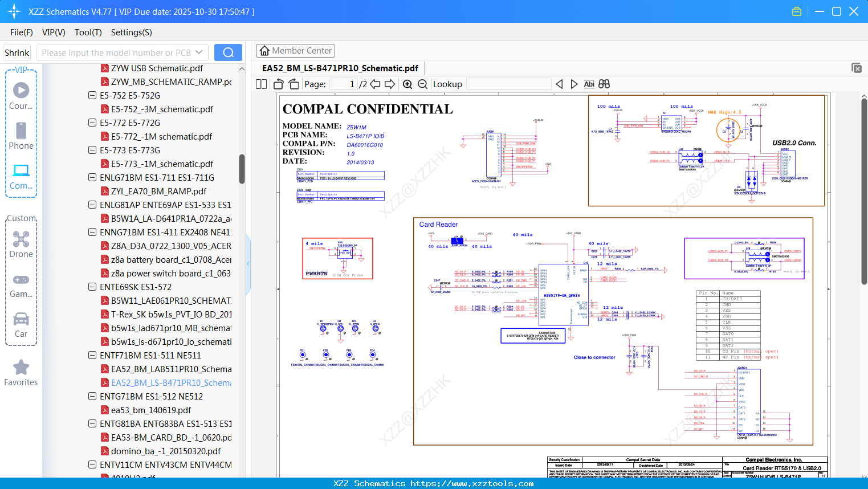The height and width of the screenshot is (489, 868).
Task: Rotate the schematic page counterclockwise
Action: [x=279, y=84]
